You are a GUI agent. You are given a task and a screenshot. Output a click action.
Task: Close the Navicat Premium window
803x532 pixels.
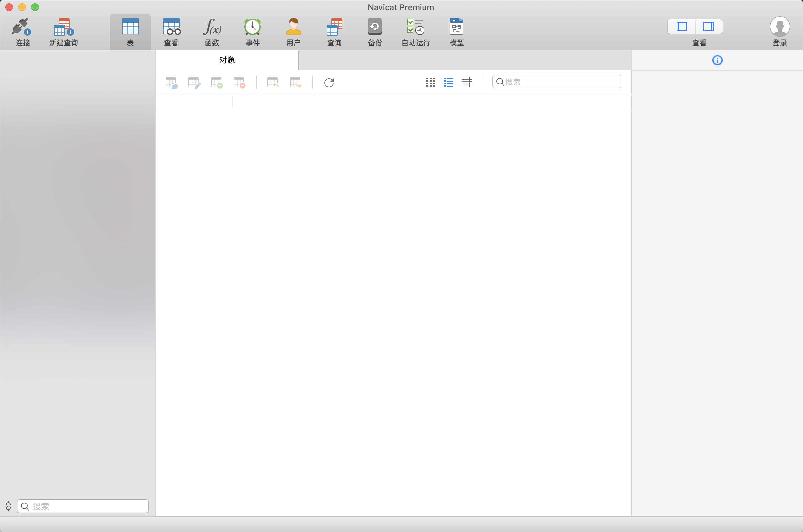coord(9,7)
